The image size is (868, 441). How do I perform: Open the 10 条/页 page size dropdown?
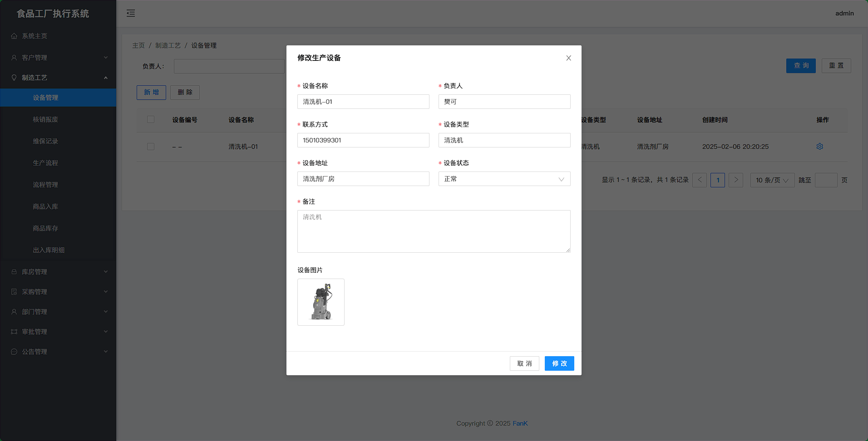772,180
